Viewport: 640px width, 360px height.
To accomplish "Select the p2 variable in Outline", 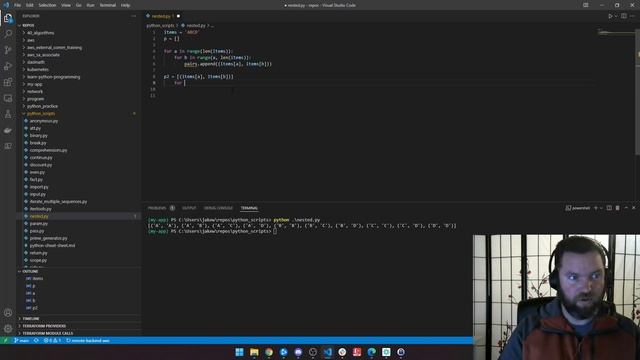I will tap(34, 308).
